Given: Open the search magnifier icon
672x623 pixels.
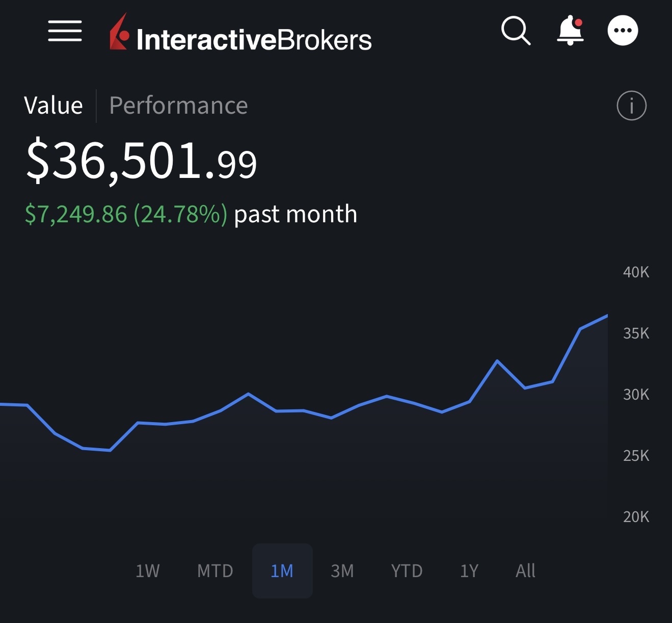Looking at the screenshot, I should point(516,31).
